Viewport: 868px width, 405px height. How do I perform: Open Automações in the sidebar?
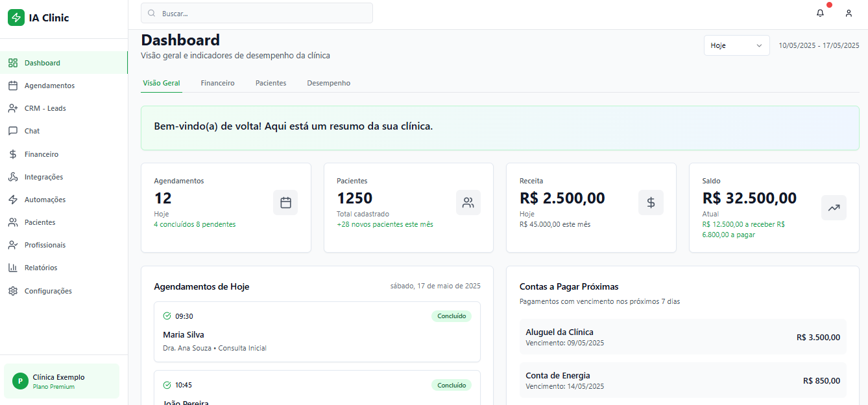tap(64, 200)
